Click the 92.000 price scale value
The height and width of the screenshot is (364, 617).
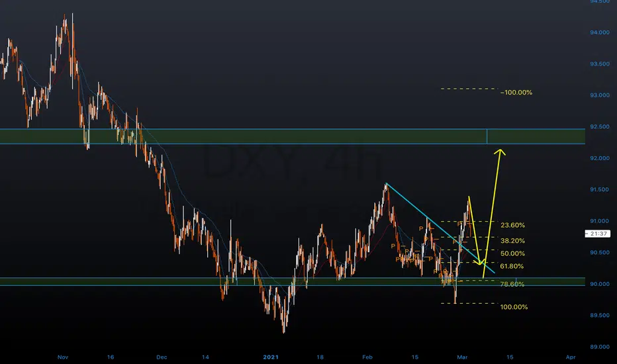click(600, 158)
